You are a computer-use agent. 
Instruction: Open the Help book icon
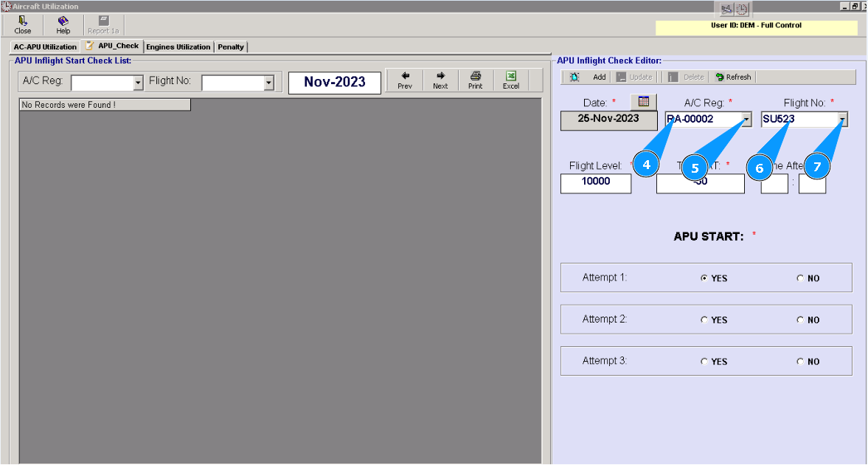pyautogui.click(x=63, y=25)
